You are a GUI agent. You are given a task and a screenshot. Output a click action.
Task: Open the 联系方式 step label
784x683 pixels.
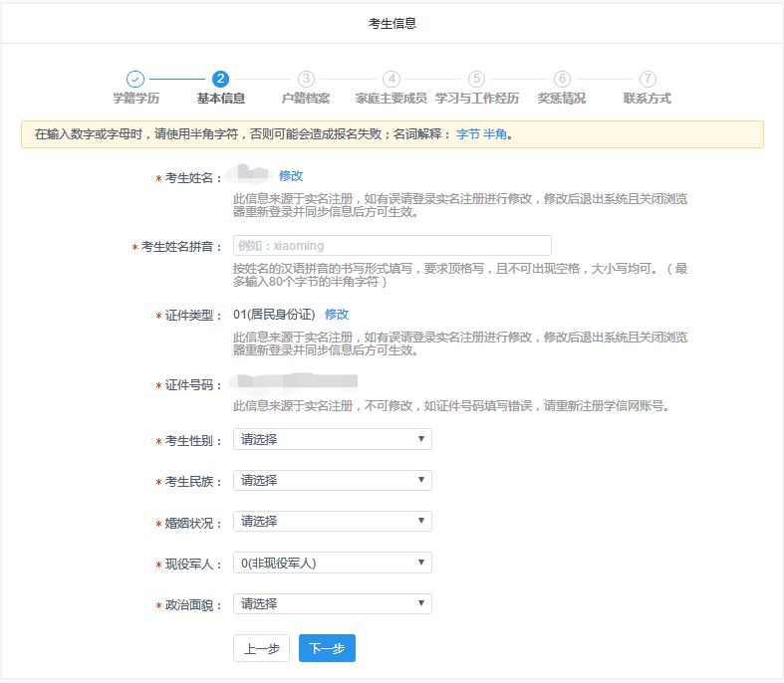(x=648, y=99)
